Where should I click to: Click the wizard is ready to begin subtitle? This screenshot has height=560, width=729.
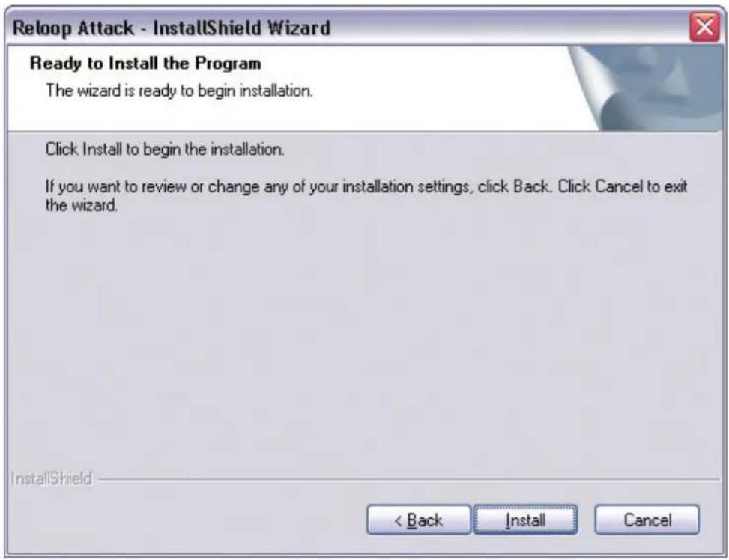[179, 90]
